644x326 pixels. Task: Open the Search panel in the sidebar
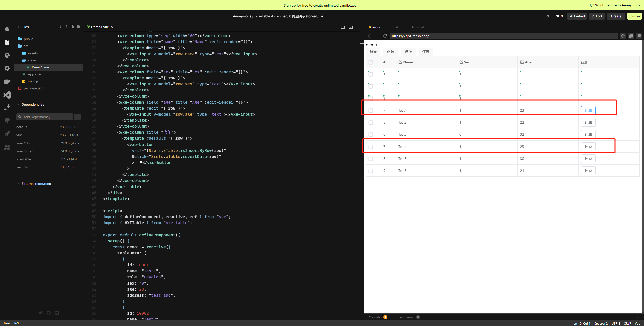click(7, 55)
